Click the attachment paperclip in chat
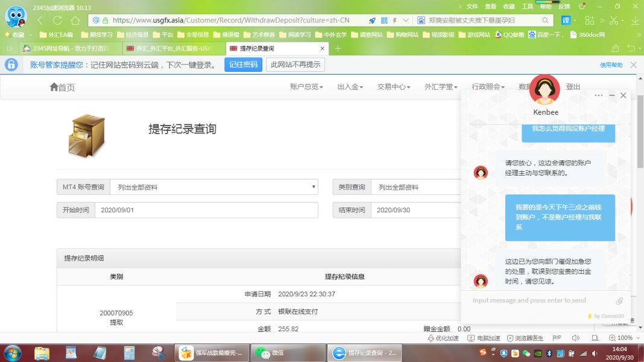The image size is (644, 362). (x=619, y=301)
